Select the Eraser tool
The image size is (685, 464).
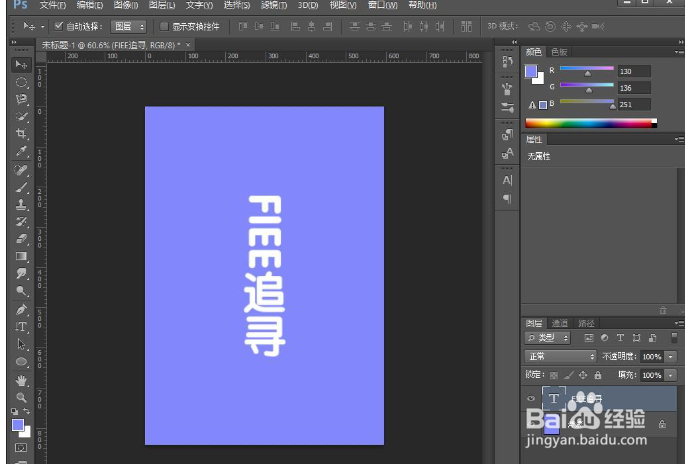(21, 239)
